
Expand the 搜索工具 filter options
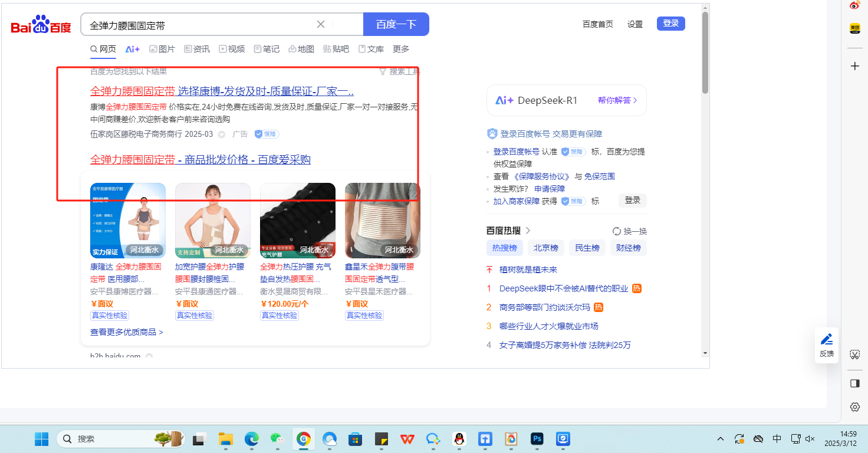click(400, 71)
